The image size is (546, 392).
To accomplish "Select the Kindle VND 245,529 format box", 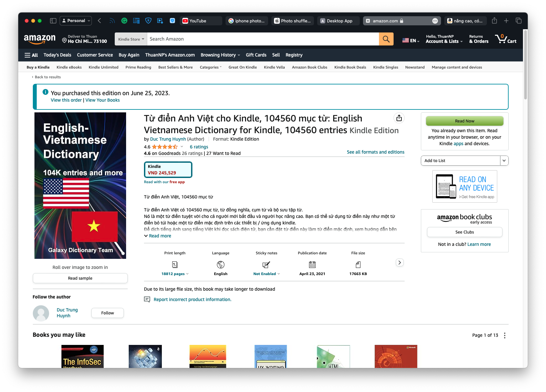I will tap(168, 170).
